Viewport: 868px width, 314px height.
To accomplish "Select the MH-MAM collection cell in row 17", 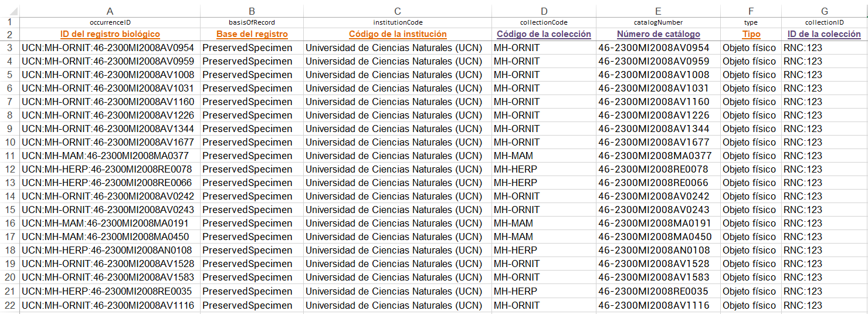I will point(544,237).
